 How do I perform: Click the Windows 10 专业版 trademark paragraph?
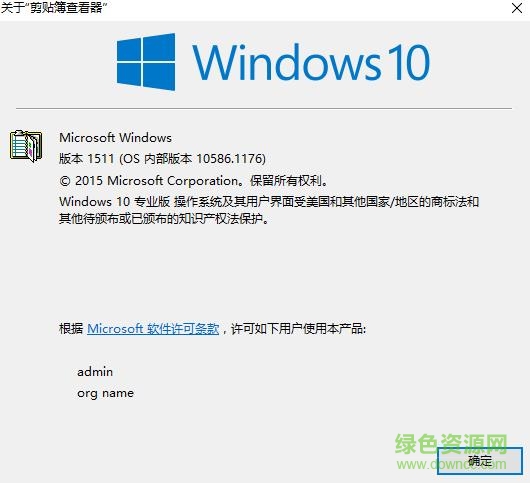[x=269, y=210]
